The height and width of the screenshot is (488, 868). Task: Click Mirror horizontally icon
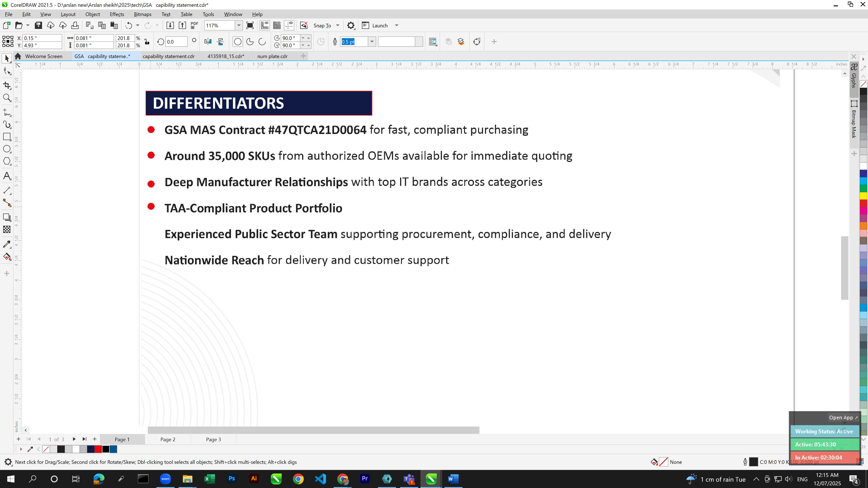coord(208,42)
